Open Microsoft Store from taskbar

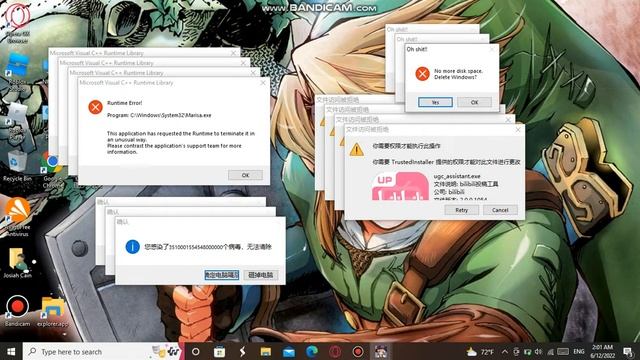pos(219,351)
